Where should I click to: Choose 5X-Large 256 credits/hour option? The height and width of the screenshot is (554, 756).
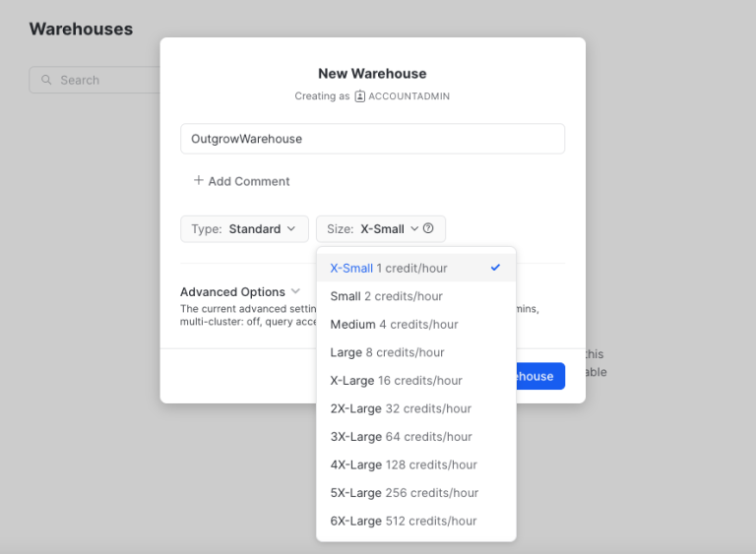405,493
